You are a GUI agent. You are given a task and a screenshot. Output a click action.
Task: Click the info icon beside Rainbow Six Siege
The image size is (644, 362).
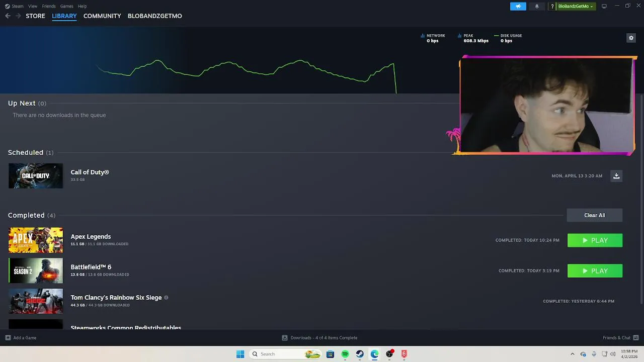[x=166, y=298]
